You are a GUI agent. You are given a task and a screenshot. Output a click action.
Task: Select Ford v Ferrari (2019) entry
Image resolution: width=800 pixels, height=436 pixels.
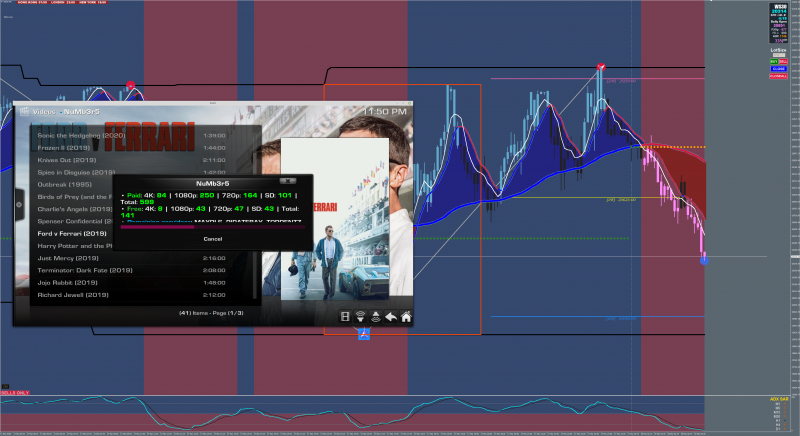point(74,234)
